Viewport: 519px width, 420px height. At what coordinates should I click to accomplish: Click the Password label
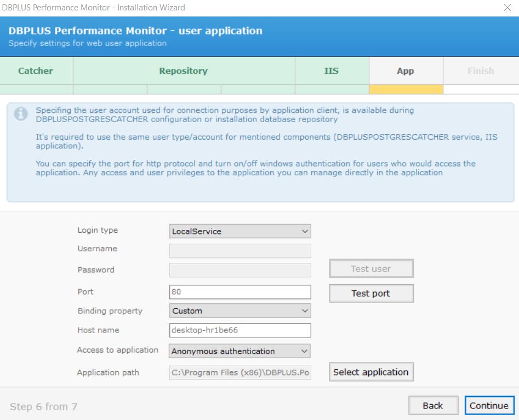point(96,270)
